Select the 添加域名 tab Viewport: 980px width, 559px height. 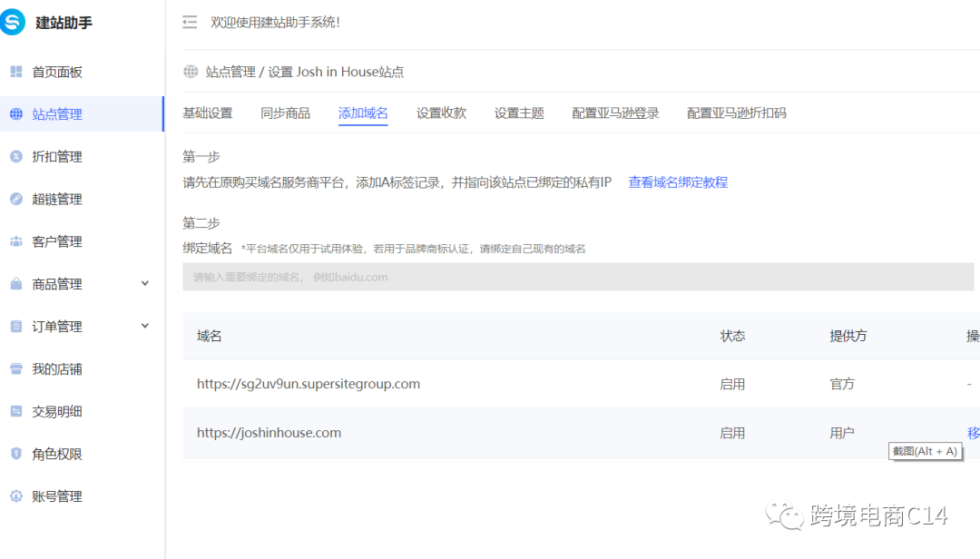click(363, 113)
